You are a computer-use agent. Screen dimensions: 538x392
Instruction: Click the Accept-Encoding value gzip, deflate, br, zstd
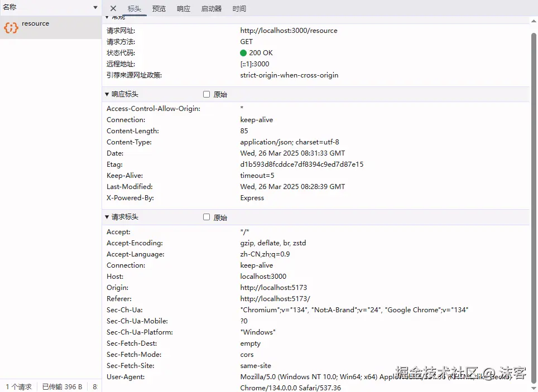pyautogui.click(x=273, y=243)
